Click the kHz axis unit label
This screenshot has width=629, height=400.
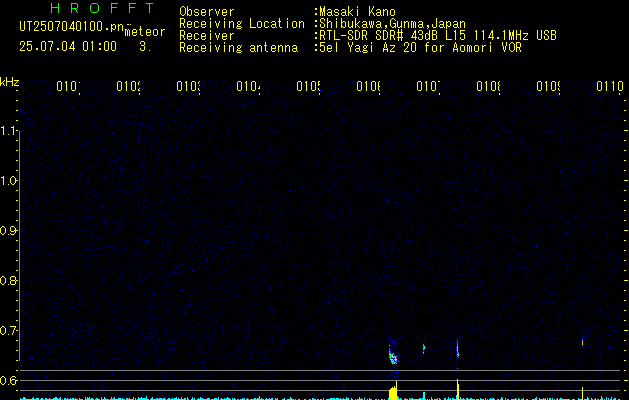click(x=10, y=82)
